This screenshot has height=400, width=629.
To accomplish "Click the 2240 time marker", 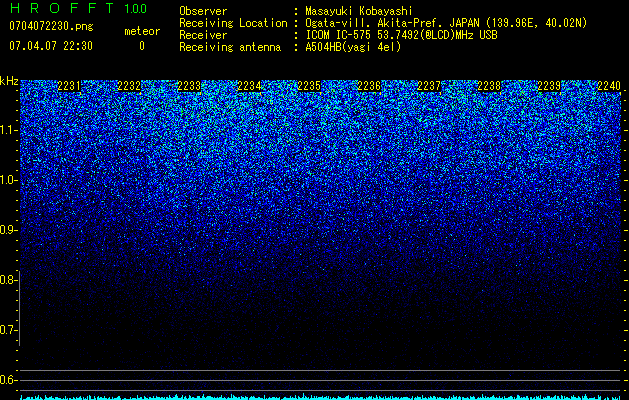I will tap(609, 86).
